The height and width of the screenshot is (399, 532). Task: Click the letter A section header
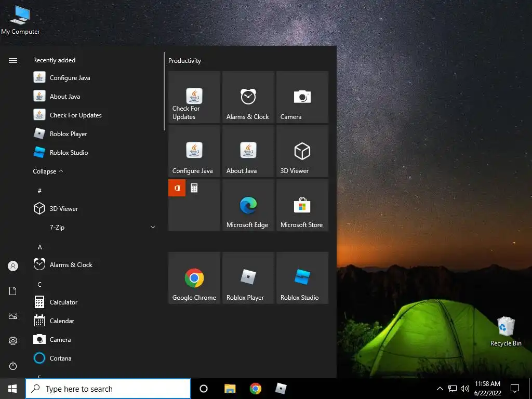(x=39, y=247)
